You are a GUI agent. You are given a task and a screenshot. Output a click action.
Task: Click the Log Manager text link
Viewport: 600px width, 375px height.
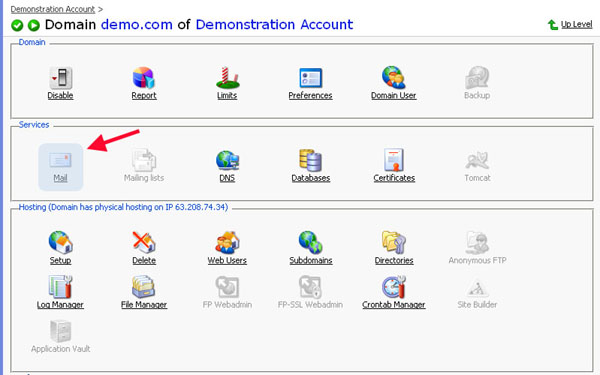(x=60, y=305)
